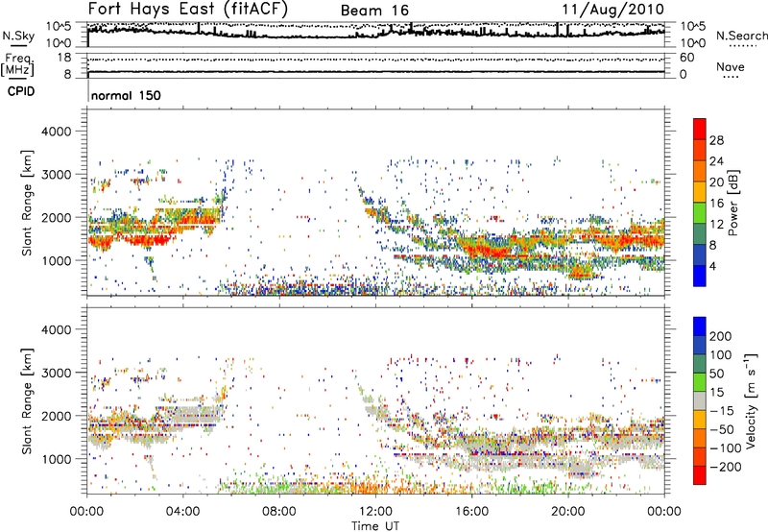
Task: Click the 'Fort Hays East (fitACF)' plot title
Action: pos(188,9)
